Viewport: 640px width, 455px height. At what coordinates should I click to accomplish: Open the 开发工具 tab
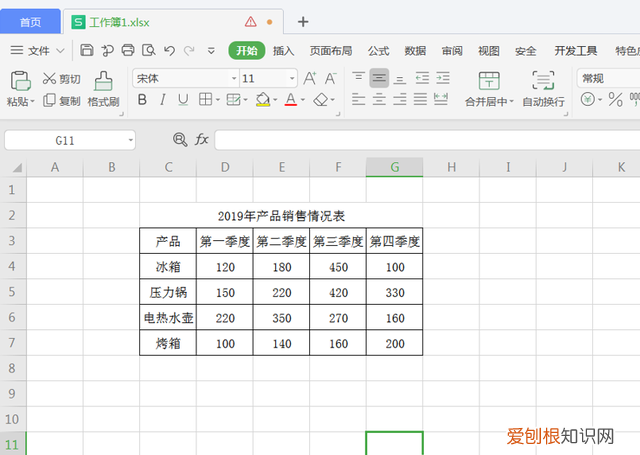pos(576,51)
